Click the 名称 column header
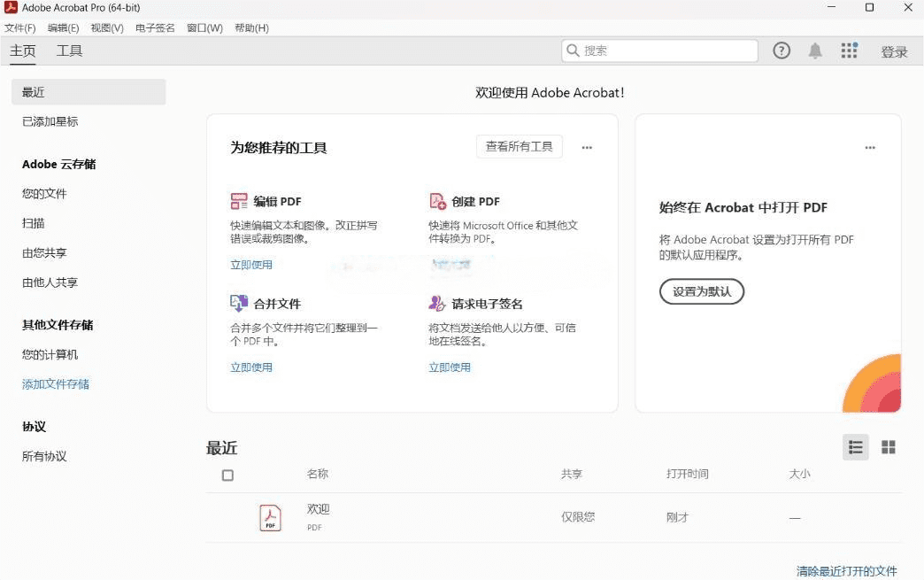924x580 pixels. (x=318, y=474)
